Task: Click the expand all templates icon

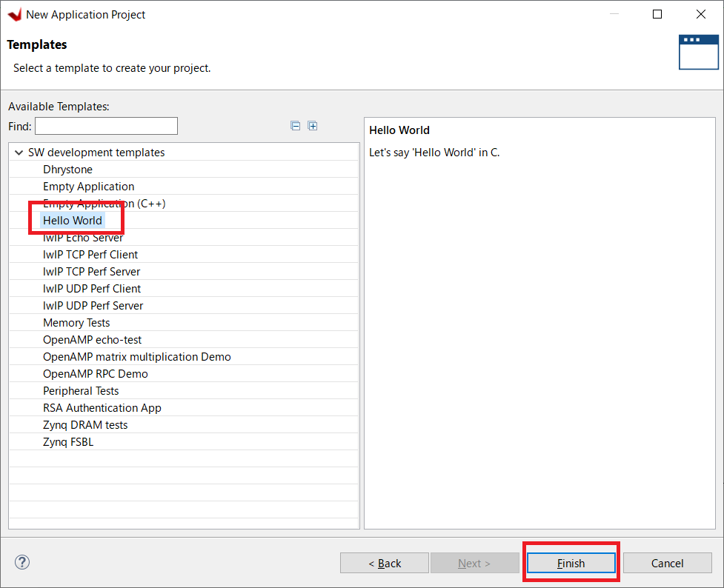Action: (x=313, y=126)
